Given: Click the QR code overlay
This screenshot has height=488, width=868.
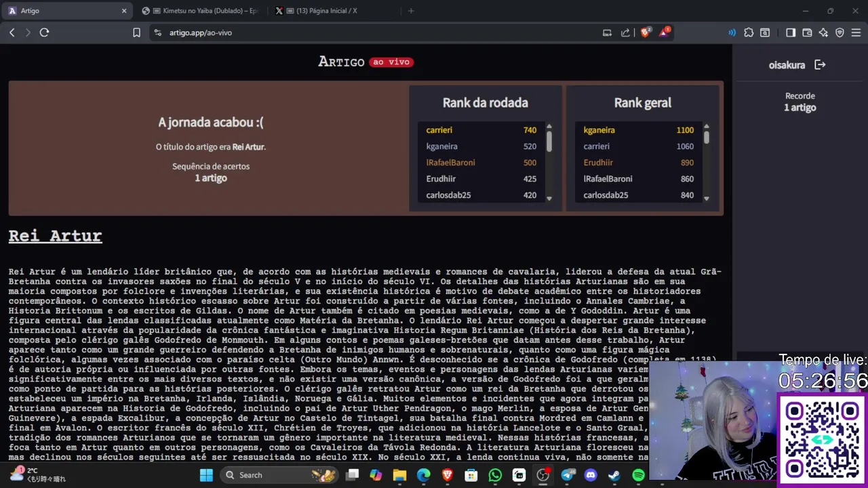Looking at the screenshot, I should coord(823,440).
